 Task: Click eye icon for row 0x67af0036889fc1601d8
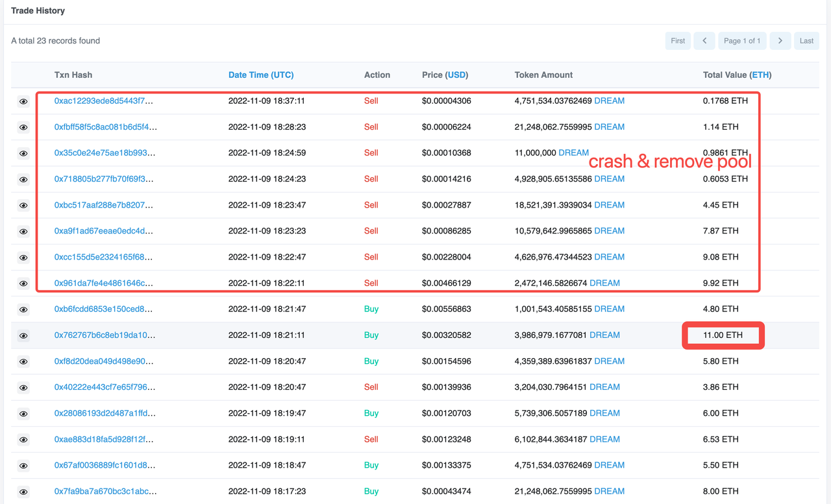coord(23,466)
